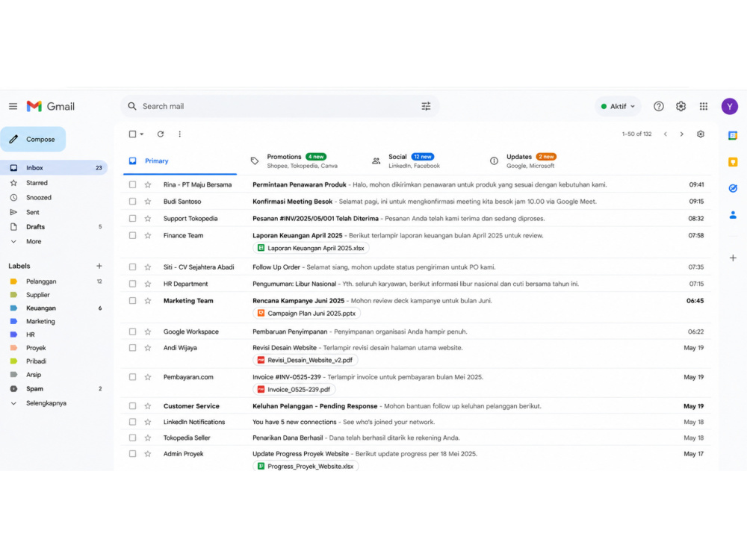
Task: Open Google Calendar side panel icon
Action: click(x=733, y=136)
